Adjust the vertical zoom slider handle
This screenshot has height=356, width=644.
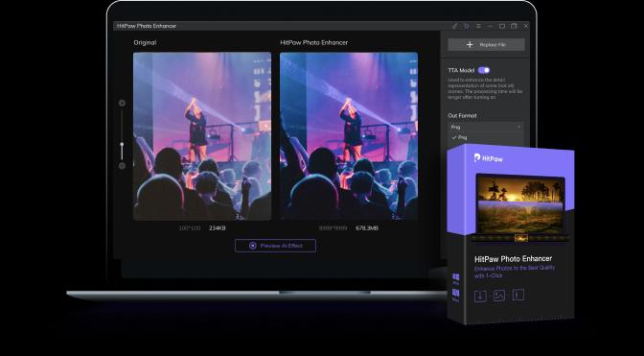[x=122, y=145]
